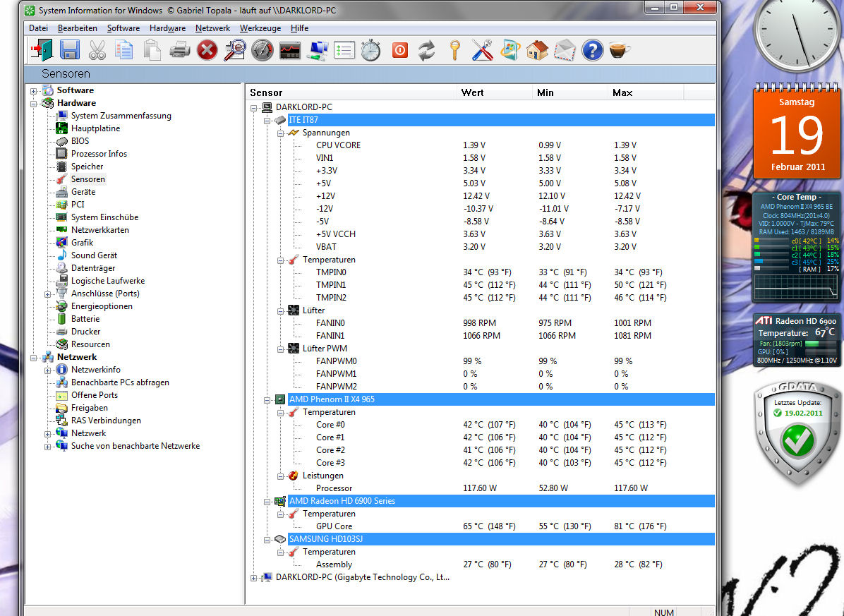
Task: Click the Max column header
Action: [x=646, y=92]
